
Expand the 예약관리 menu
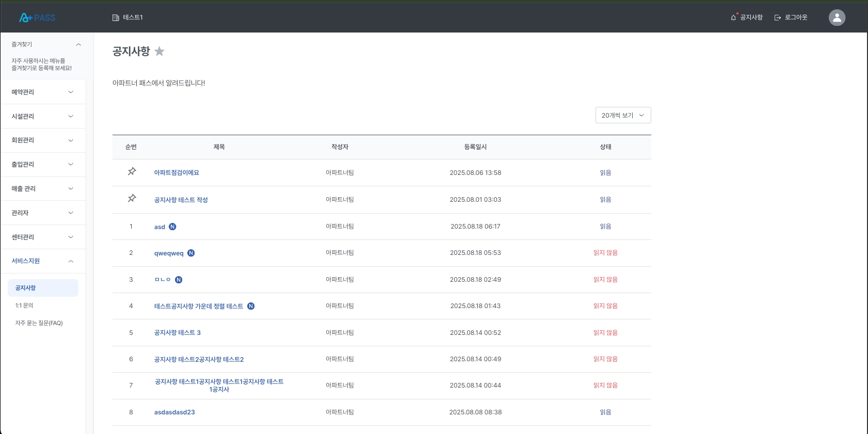pyautogui.click(x=43, y=92)
